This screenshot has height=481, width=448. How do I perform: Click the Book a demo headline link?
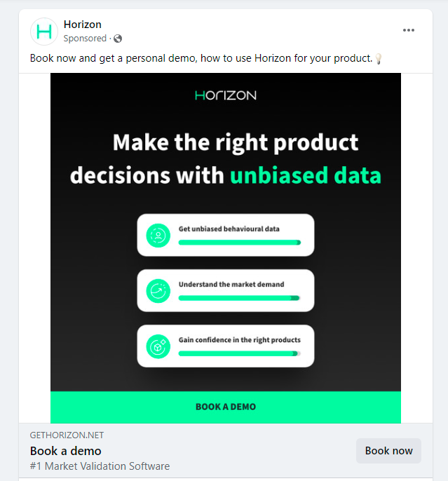pyautogui.click(x=66, y=451)
